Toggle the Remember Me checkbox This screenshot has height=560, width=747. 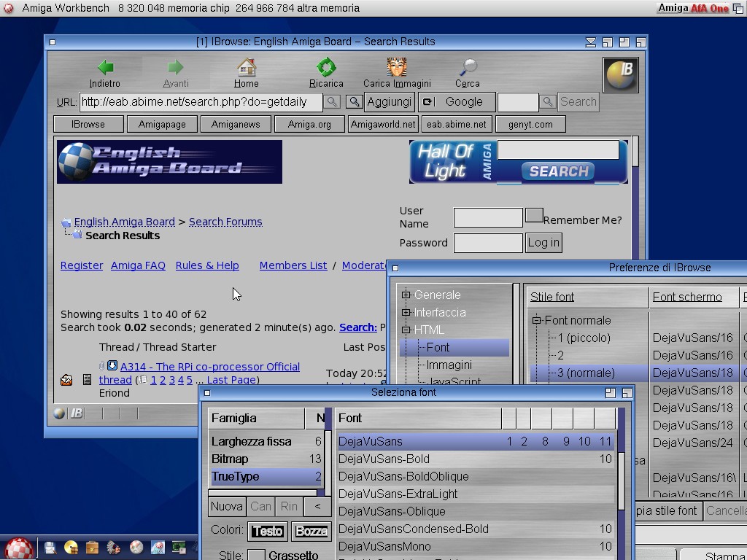click(534, 215)
